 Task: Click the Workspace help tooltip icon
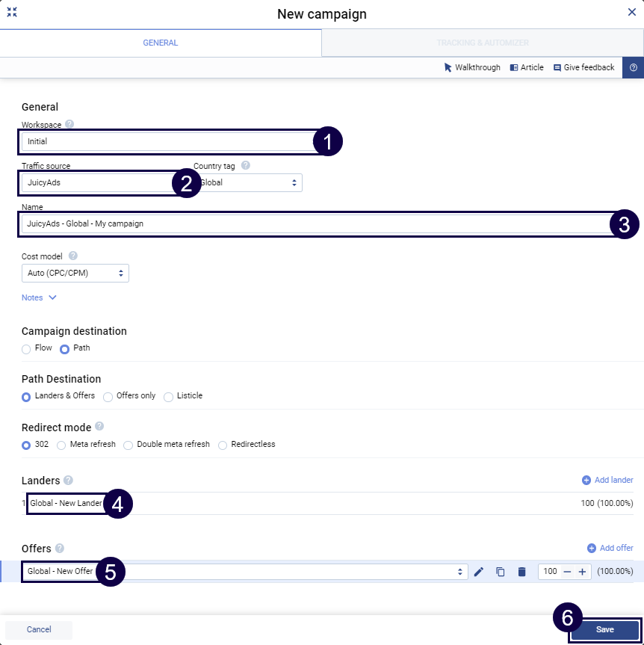point(69,125)
